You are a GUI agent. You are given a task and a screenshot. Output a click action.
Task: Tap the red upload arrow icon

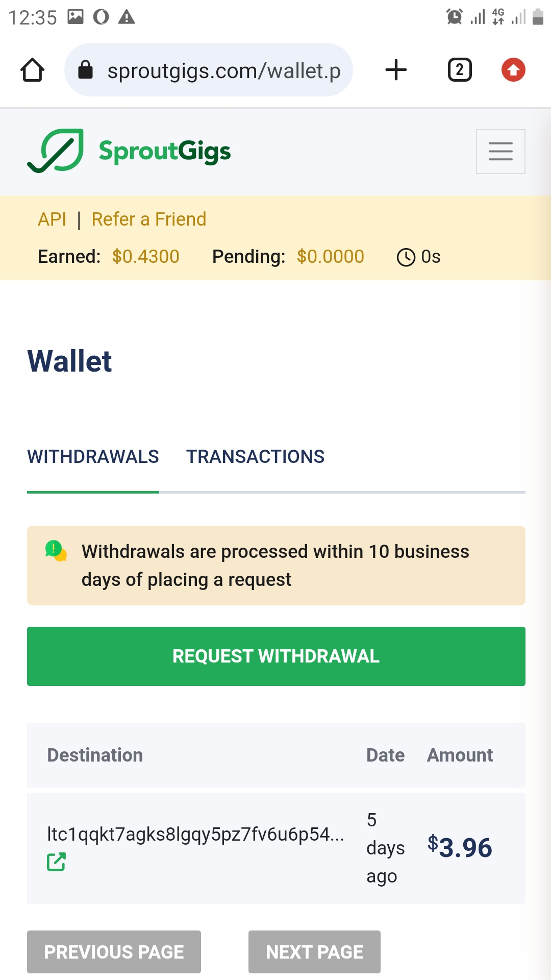(x=513, y=70)
